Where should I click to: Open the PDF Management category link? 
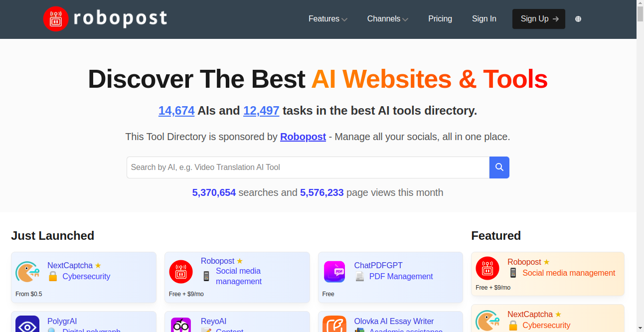pos(401,277)
